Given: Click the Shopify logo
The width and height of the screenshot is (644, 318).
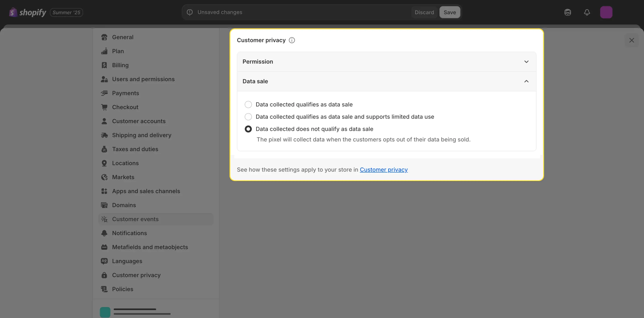Looking at the screenshot, I should click(28, 12).
